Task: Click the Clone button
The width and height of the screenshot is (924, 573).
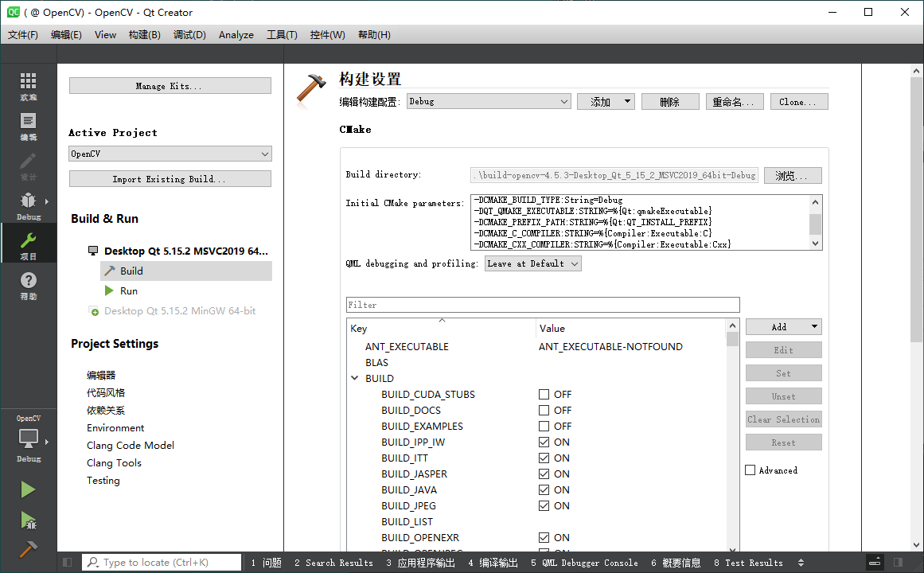Action: (799, 101)
